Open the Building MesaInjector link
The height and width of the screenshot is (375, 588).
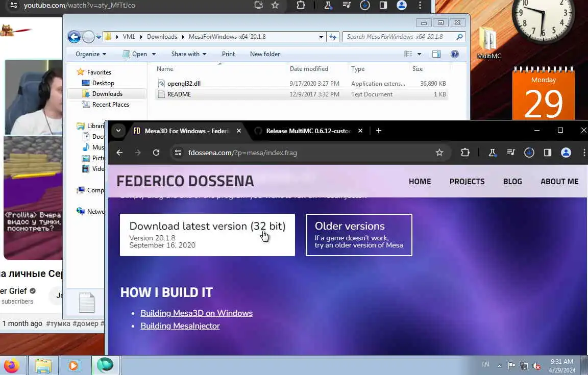tap(180, 326)
